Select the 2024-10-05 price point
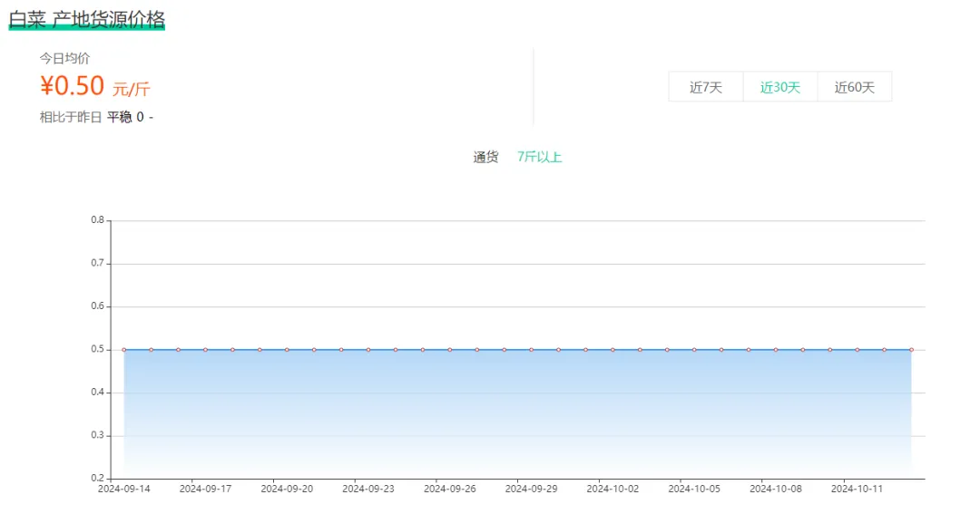The width and height of the screenshot is (980, 514). click(694, 349)
